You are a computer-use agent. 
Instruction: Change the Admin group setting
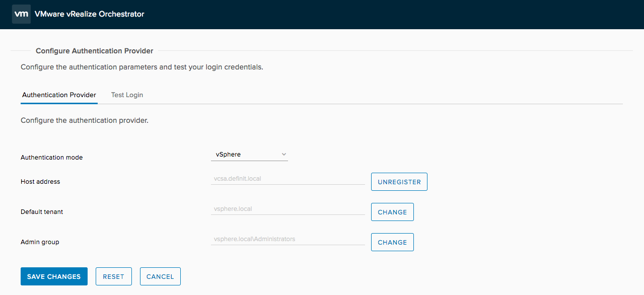point(392,242)
